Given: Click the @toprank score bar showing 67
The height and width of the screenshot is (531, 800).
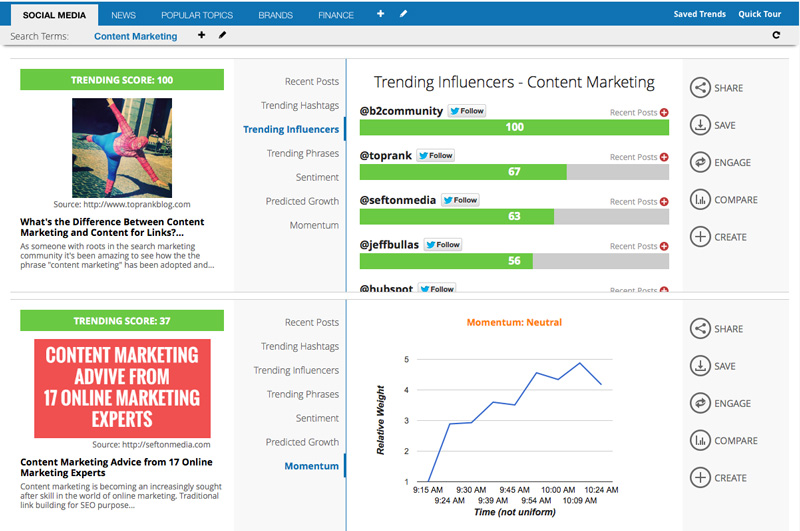Looking at the screenshot, I should click(x=514, y=172).
